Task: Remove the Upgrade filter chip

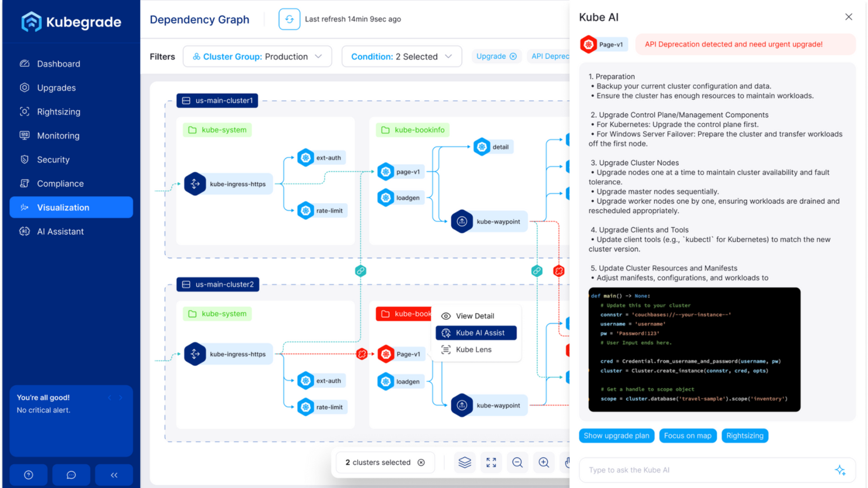Action: click(513, 56)
